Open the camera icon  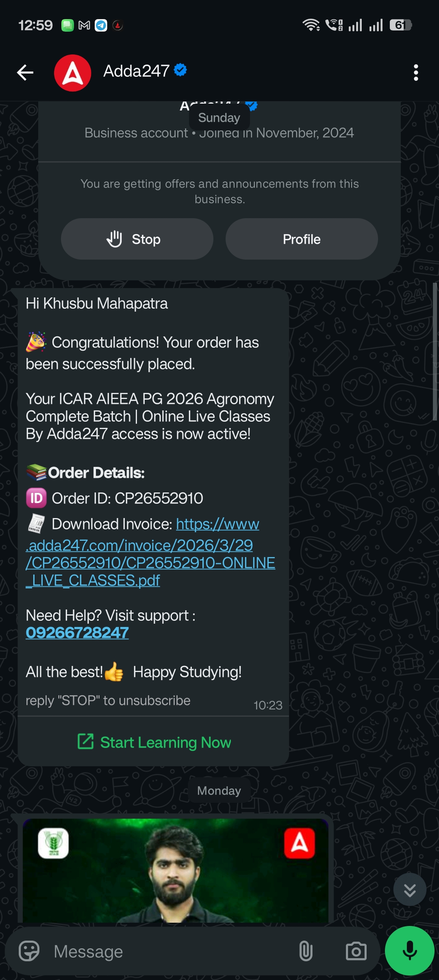tap(356, 951)
